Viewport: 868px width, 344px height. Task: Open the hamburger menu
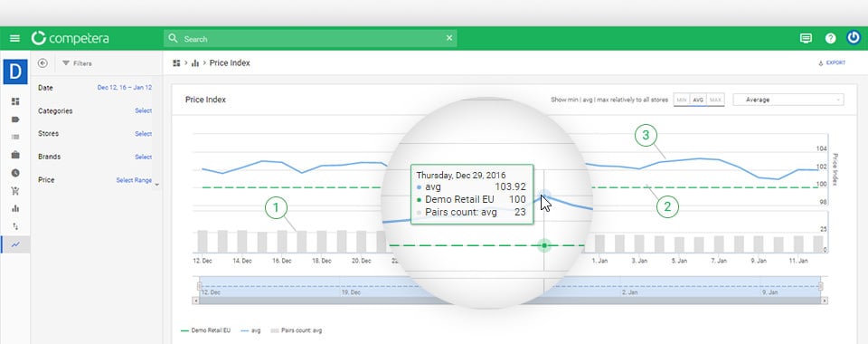point(15,38)
